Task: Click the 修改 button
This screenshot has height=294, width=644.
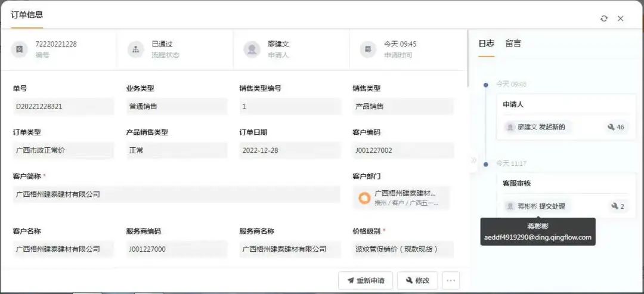Action: [417, 280]
